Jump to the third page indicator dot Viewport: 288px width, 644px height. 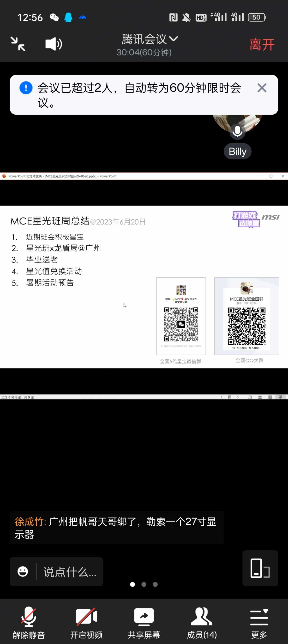tap(155, 584)
